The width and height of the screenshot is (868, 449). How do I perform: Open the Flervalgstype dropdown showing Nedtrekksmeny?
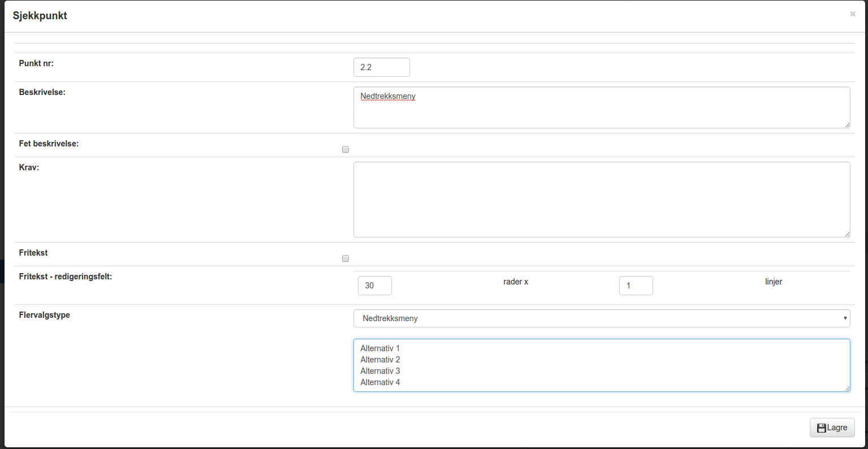[602, 318]
